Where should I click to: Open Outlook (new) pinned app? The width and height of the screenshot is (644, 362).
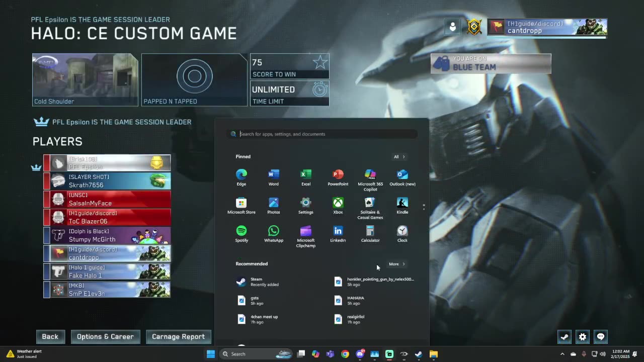403,177
